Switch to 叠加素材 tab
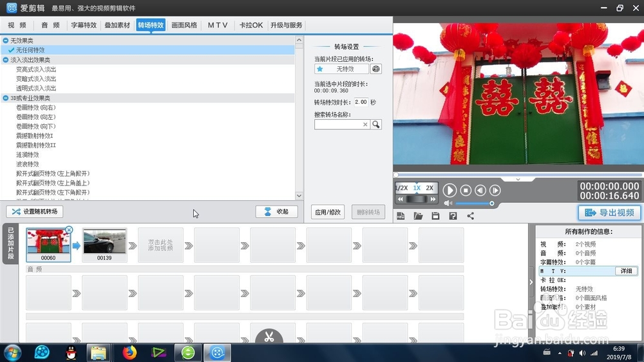 tap(117, 25)
